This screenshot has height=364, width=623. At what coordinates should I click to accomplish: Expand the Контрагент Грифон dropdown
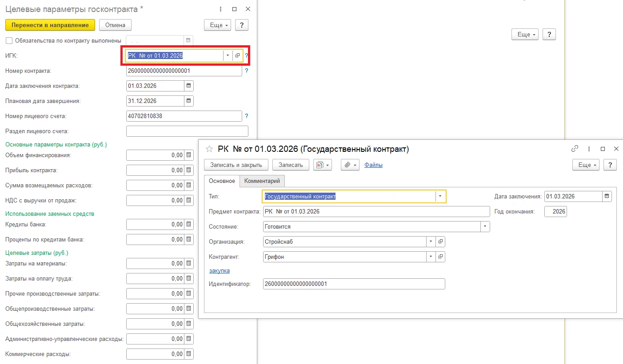(x=431, y=257)
